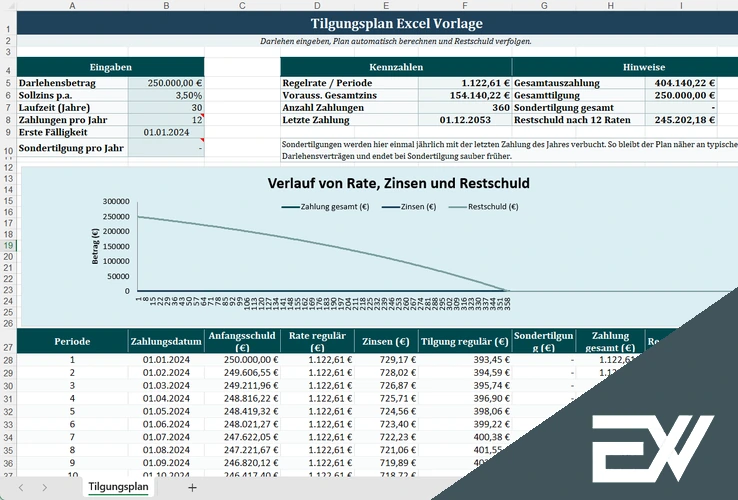The height and width of the screenshot is (500, 738).
Task: Select Zinsen cell 729,17 €
Action: [386, 360]
